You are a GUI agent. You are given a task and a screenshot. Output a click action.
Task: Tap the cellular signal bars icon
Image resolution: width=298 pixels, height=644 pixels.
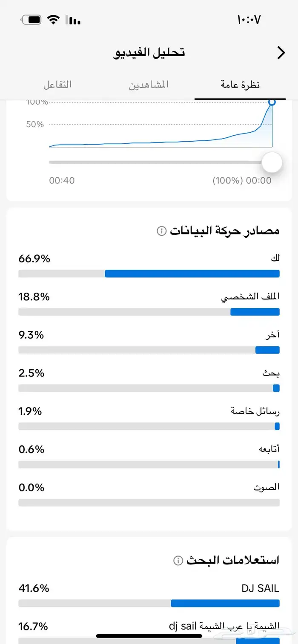[73, 20]
